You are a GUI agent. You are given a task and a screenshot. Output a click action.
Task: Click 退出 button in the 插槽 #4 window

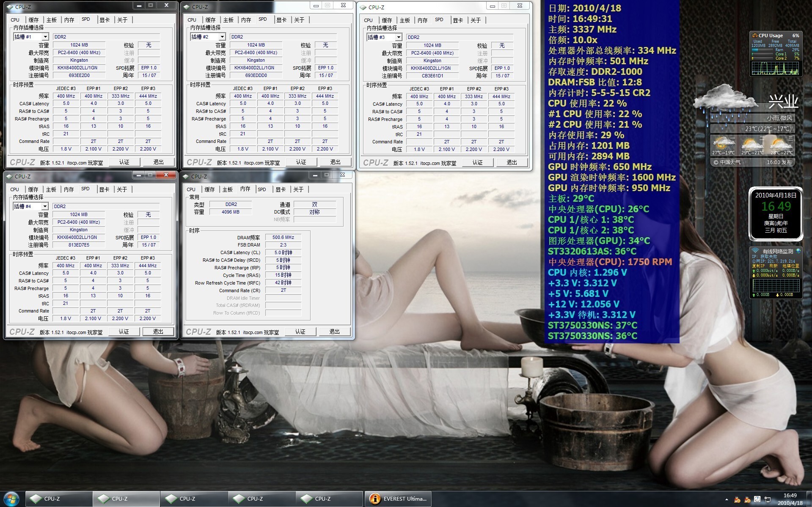158,332
